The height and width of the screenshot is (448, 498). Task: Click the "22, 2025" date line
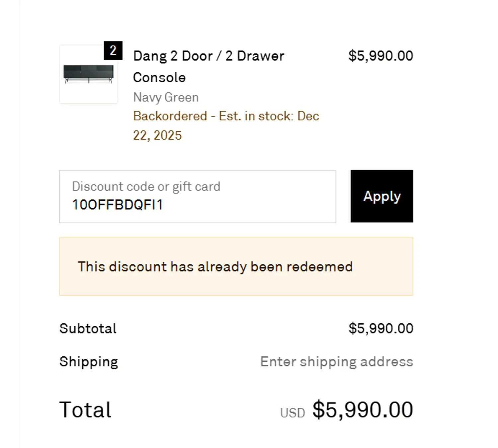pyautogui.click(x=157, y=135)
